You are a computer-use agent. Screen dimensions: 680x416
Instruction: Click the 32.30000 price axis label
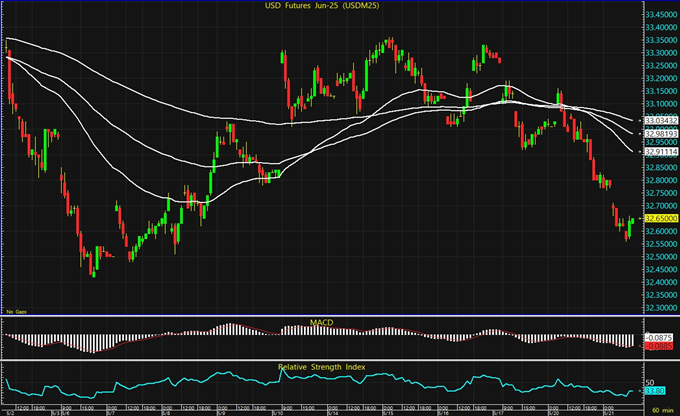659,308
